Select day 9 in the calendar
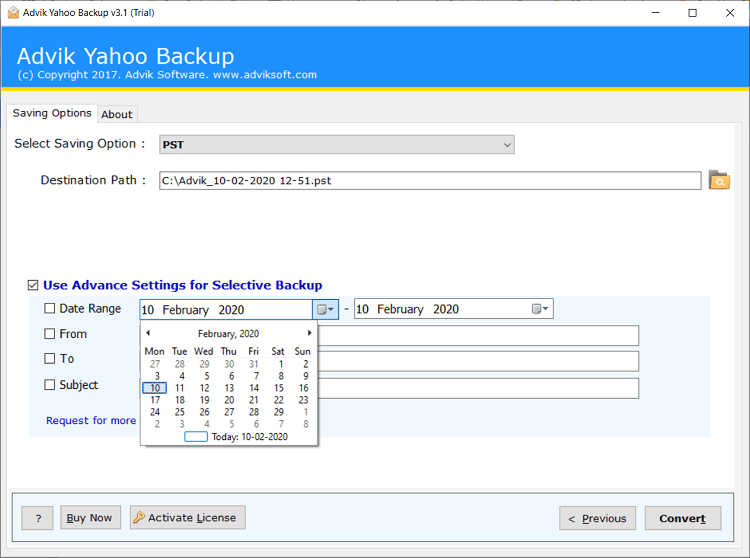Viewport: 750px width, 558px height. (306, 376)
